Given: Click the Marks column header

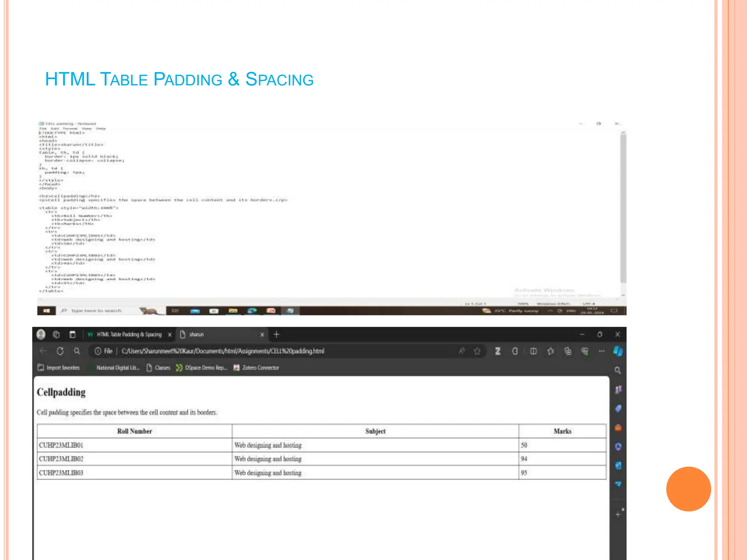Looking at the screenshot, I should (x=562, y=431).
